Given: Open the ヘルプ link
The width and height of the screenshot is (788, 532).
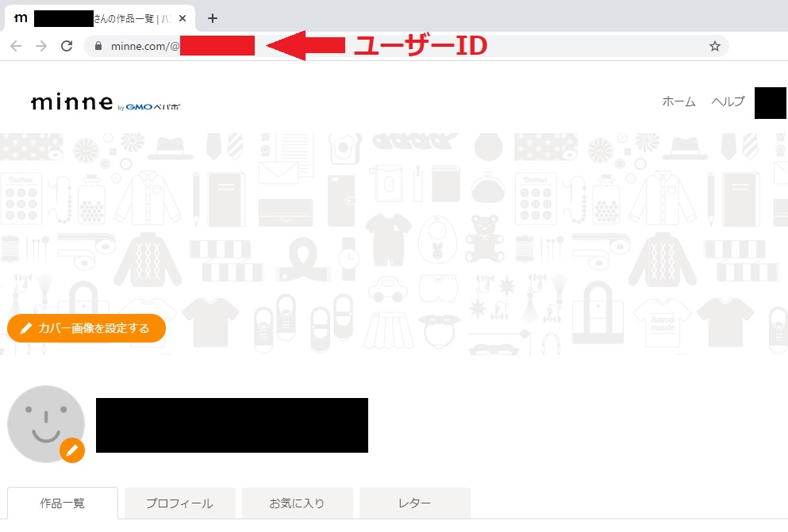Looking at the screenshot, I should [x=727, y=102].
